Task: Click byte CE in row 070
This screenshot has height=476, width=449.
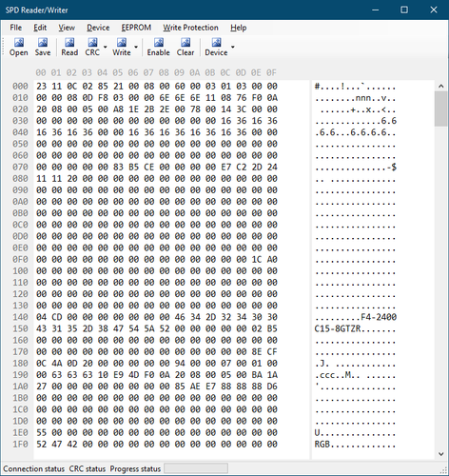Action: point(149,167)
